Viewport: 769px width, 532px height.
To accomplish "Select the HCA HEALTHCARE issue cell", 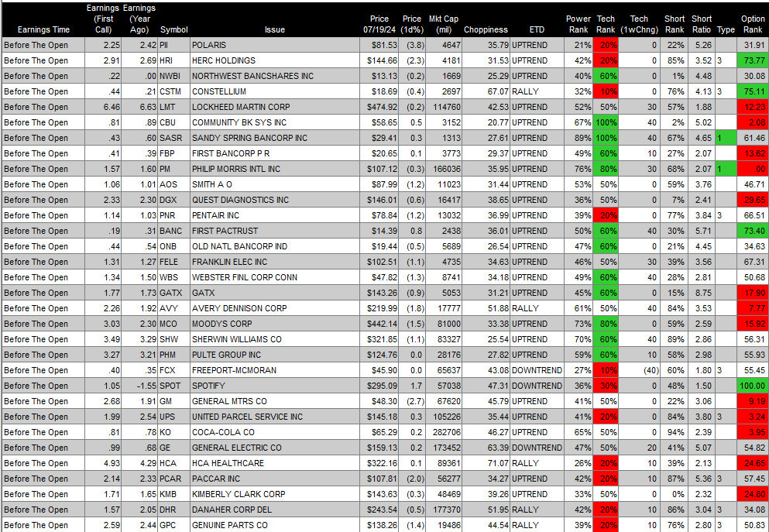I will (x=275, y=463).
